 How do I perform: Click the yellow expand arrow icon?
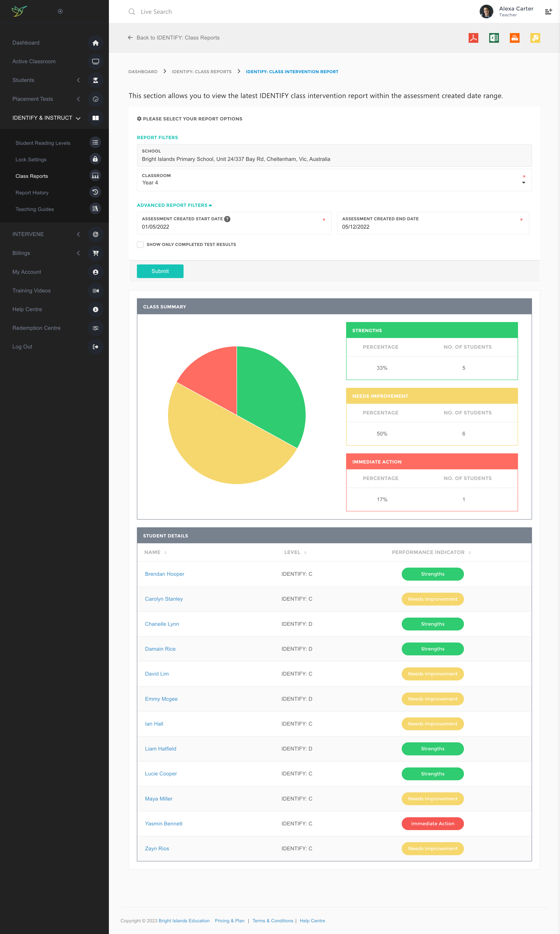point(535,38)
